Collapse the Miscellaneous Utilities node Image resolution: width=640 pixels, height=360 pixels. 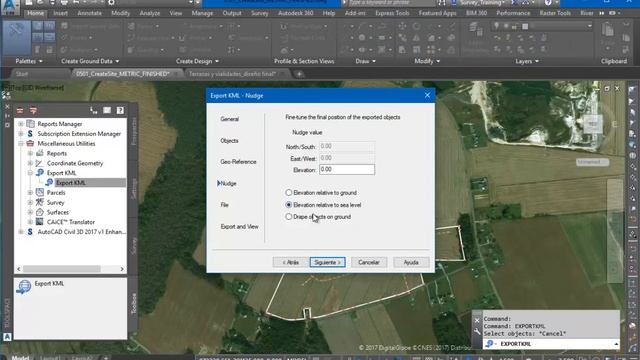coord(21,143)
